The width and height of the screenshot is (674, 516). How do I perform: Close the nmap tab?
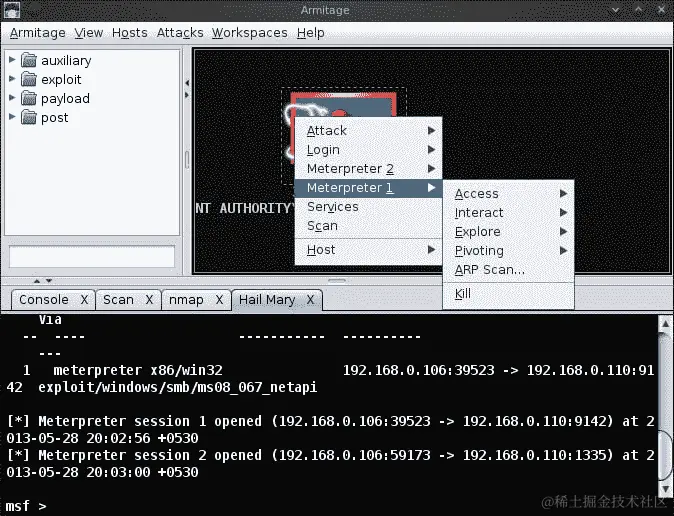tap(219, 299)
